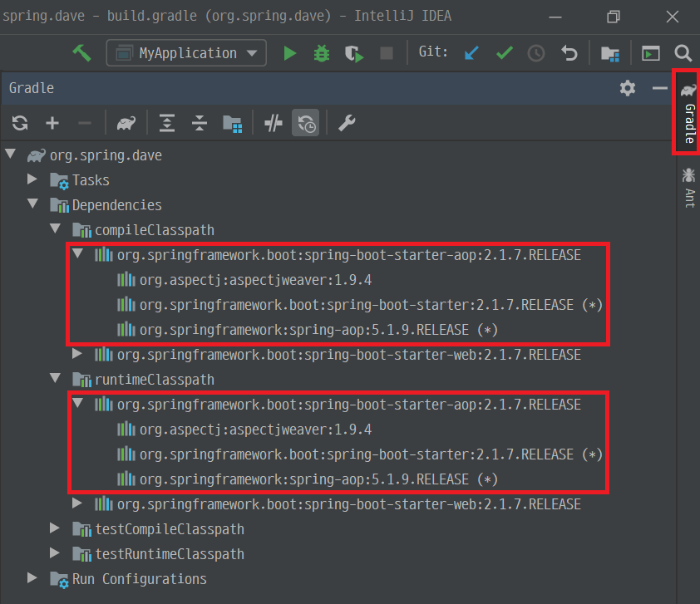Viewport: 700px width, 604px height.
Task: Open Project Structure folder icon
Action: click(610, 53)
